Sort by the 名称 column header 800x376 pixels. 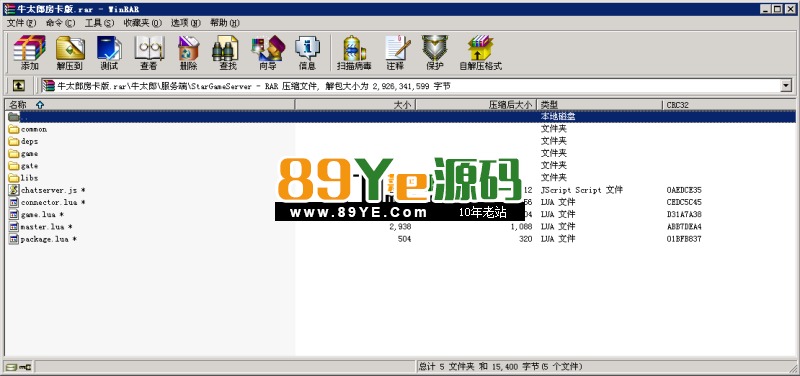(150, 105)
